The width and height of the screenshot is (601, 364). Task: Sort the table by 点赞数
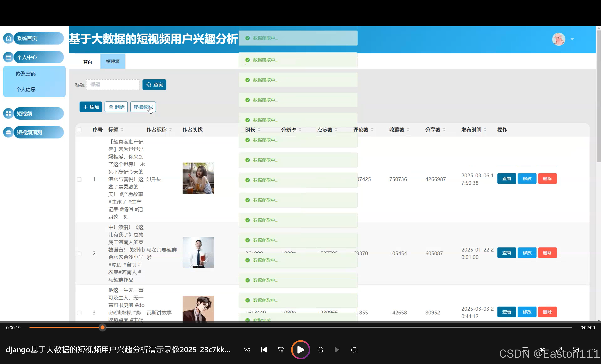point(336,130)
